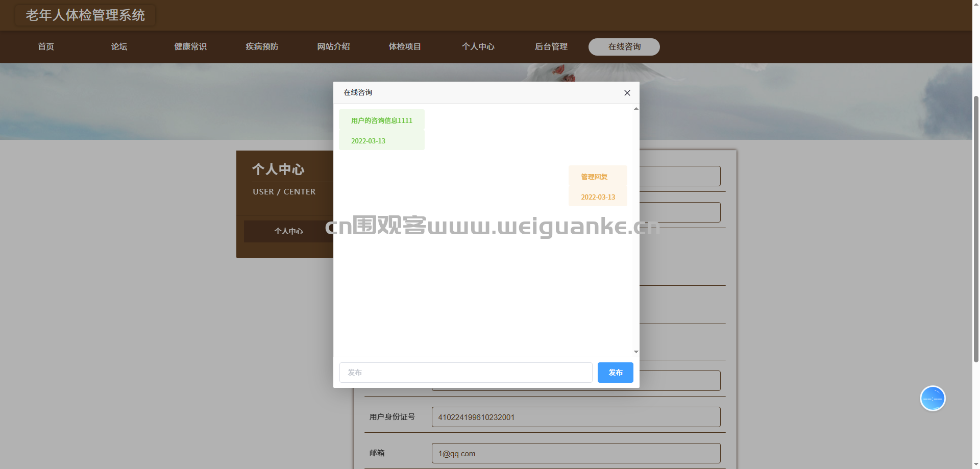Click the 在线咨询 nav button
Screen dimensions: 980x469
624,46
